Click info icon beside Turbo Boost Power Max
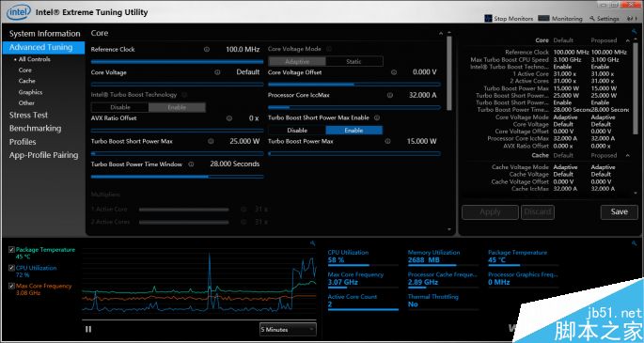Viewport: 644px width, 343px height. 387,141
